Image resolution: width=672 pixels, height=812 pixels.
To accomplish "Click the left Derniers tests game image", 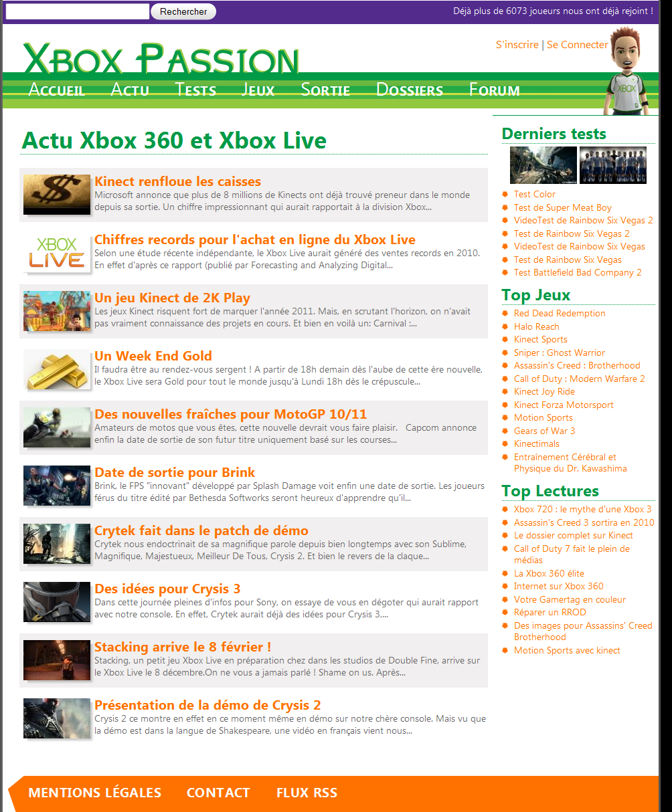I will (543, 165).
